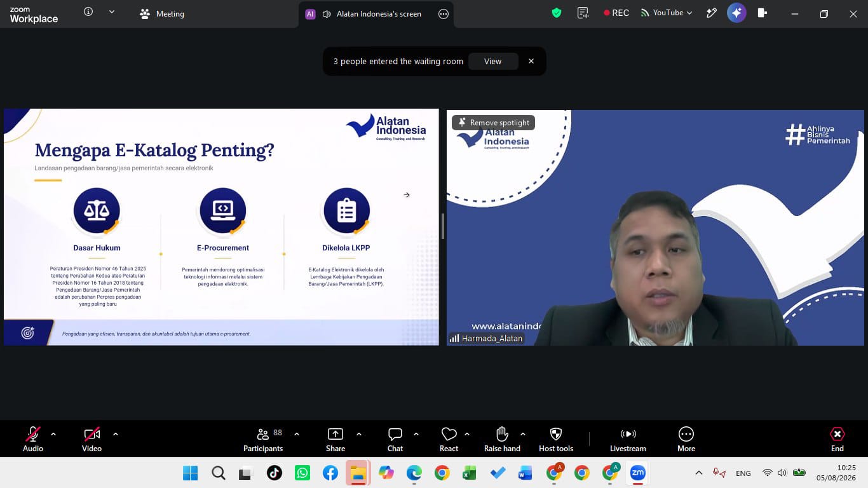Click the REC recording indicator
This screenshot has width=868, height=488.
[616, 13]
